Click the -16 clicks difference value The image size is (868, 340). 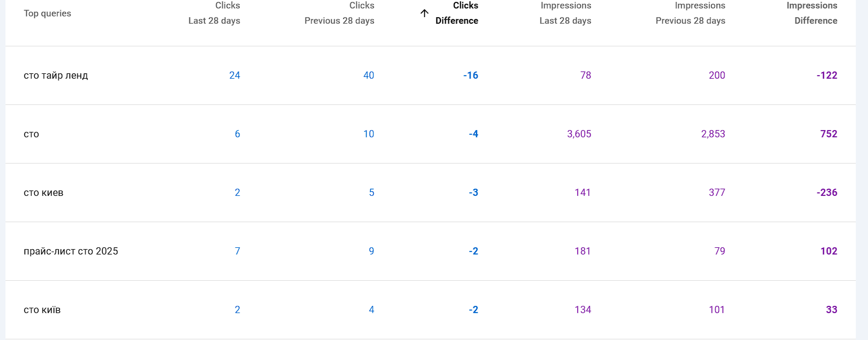[470, 76]
